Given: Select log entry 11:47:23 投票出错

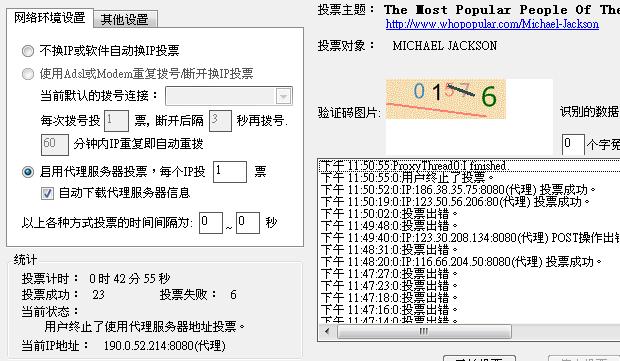Looking at the screenshot, I should [469, 285].
